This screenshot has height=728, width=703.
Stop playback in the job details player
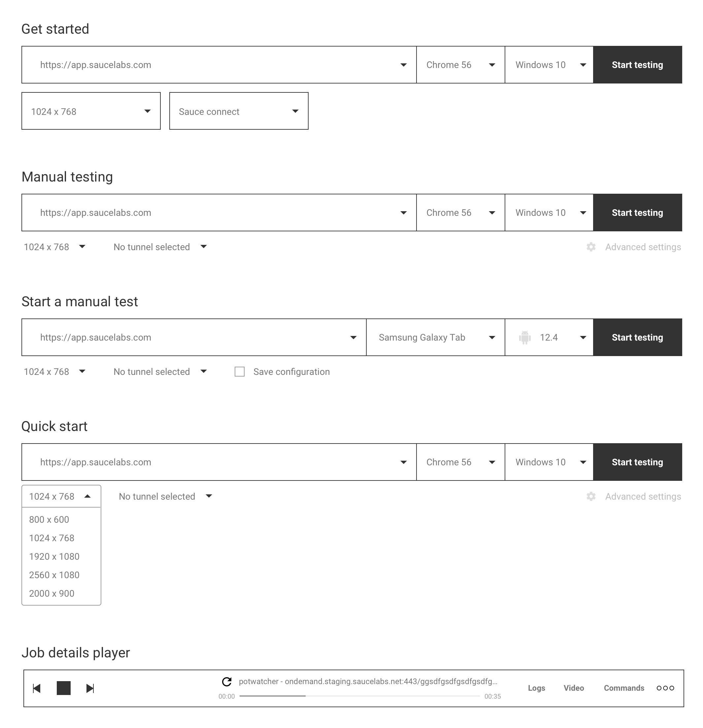tap(64, 688)
